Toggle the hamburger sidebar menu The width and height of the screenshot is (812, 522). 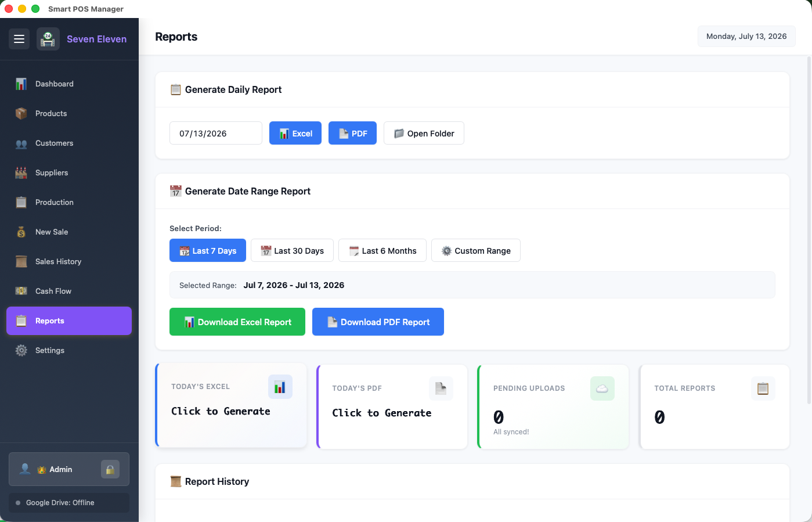click(19, 39)
